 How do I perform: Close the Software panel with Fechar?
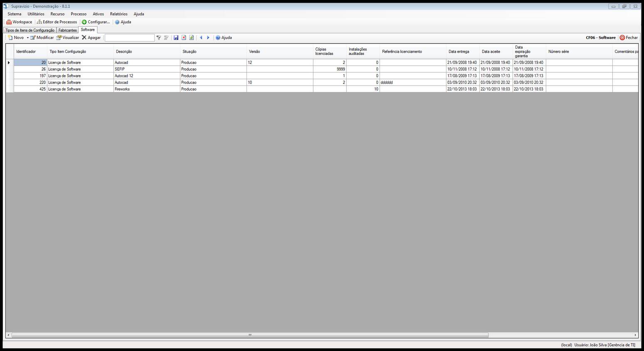629,37
